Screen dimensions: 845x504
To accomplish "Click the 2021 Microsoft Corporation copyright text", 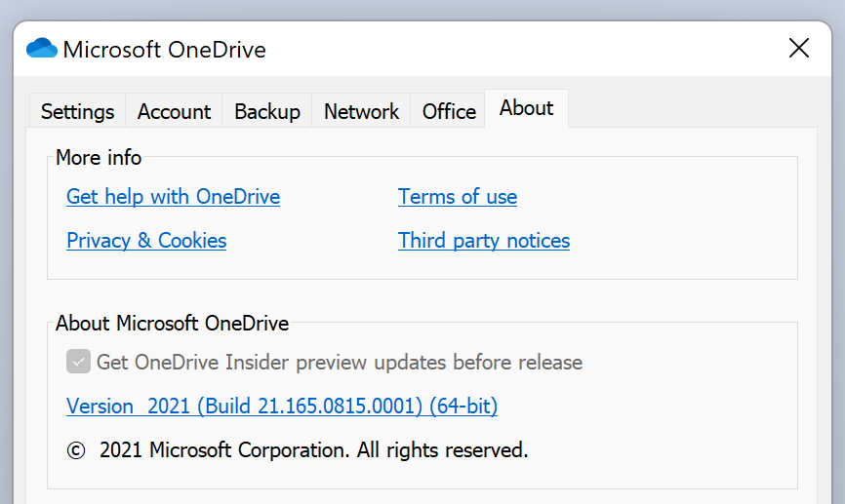I will (298, 450).
